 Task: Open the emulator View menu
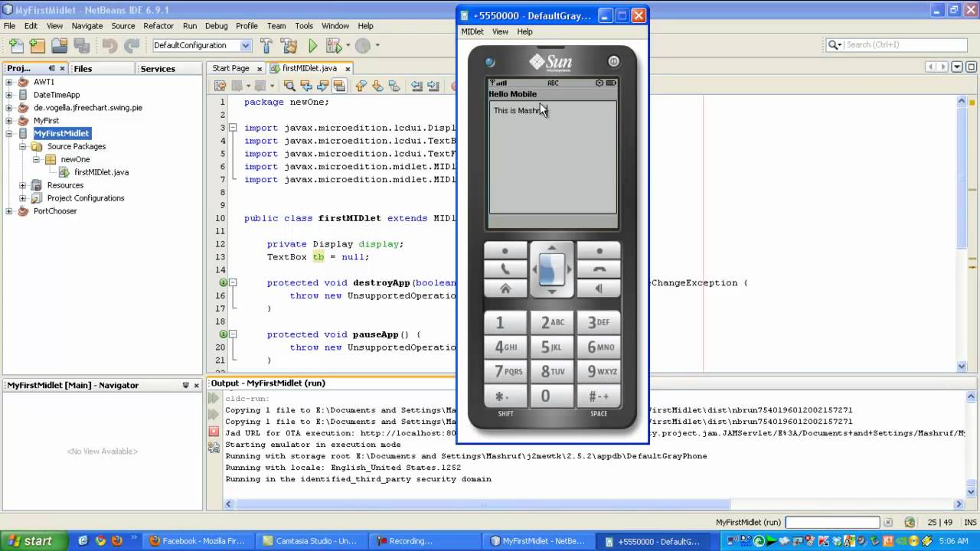(x=500, y=31)
